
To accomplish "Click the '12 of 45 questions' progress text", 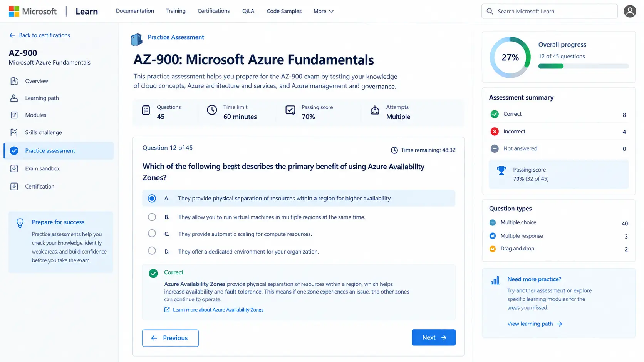I will 562,56.
